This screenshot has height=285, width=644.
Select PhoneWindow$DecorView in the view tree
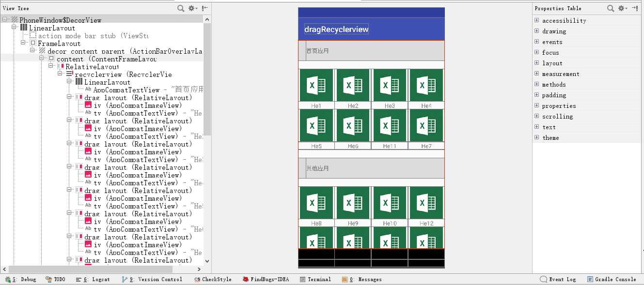(x=60, y=20)
